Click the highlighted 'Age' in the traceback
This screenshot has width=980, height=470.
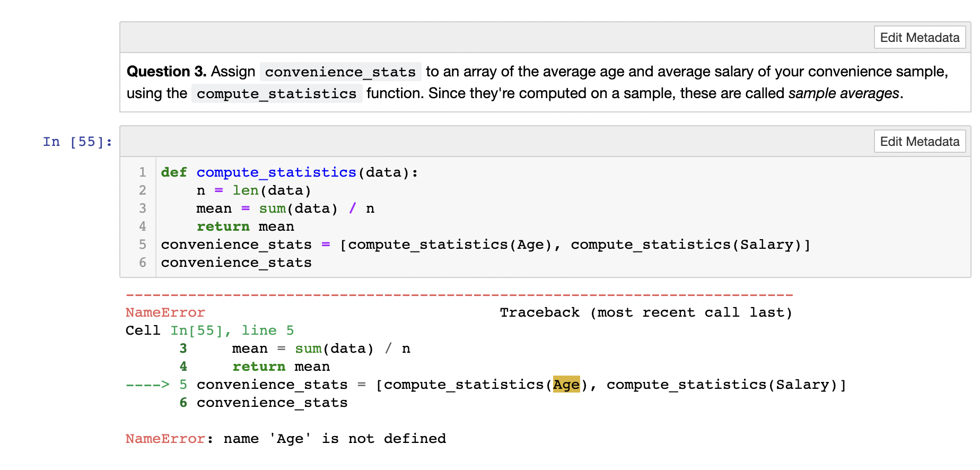(x=566, y=384)
